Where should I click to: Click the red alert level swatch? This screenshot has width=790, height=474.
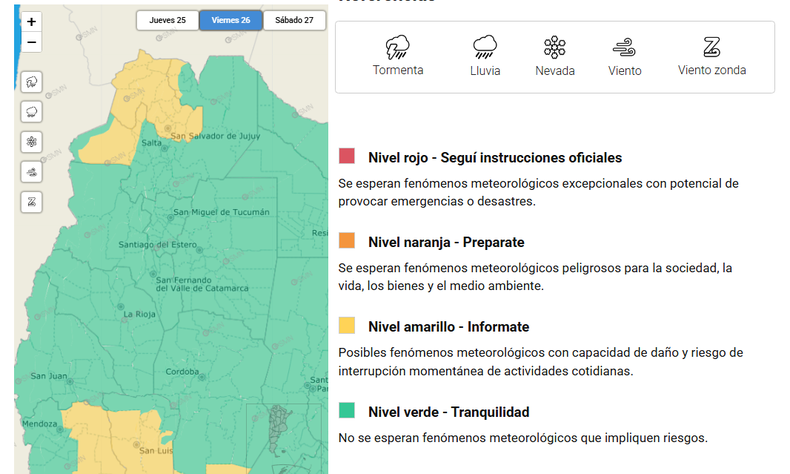pos(347,157)
